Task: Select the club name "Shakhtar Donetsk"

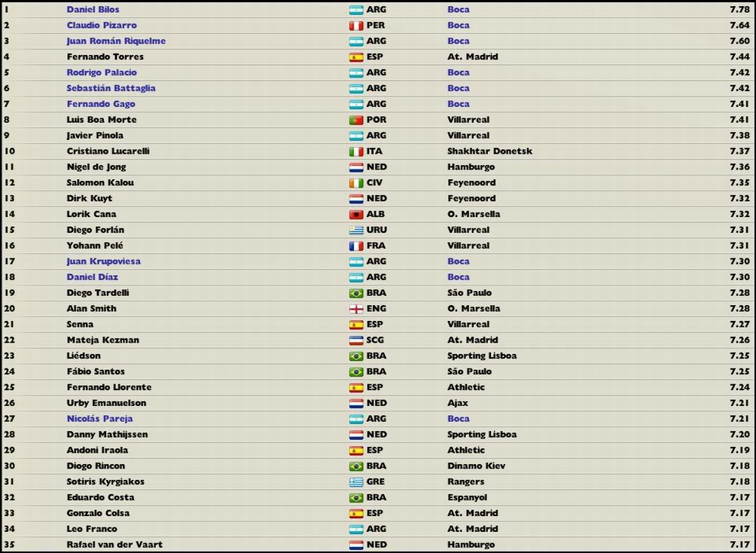Action: click(x=490, y=151)
